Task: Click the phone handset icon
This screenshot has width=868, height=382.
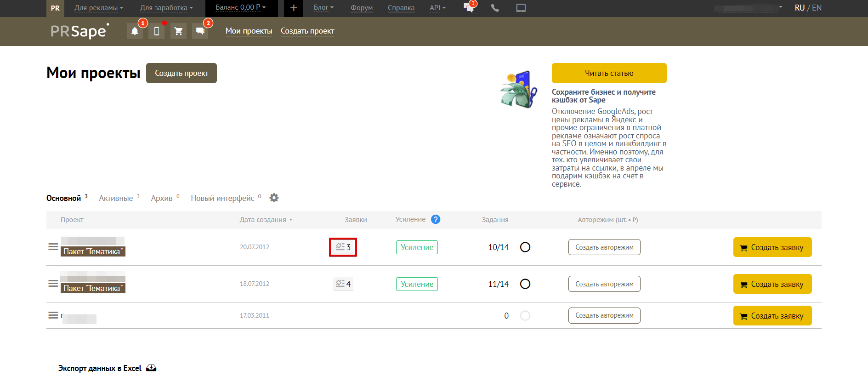Action: [x=495, y=8]
